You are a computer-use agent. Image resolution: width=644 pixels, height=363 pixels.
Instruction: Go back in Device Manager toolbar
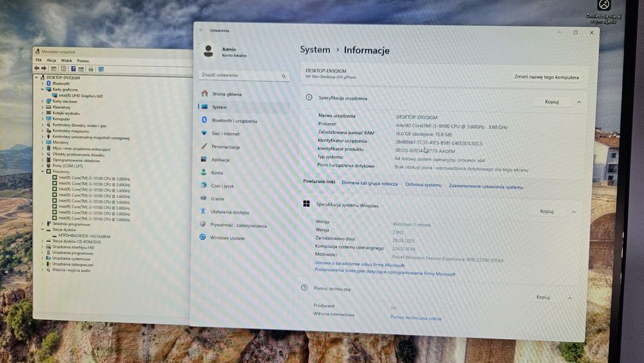click(x=37, y=68)
